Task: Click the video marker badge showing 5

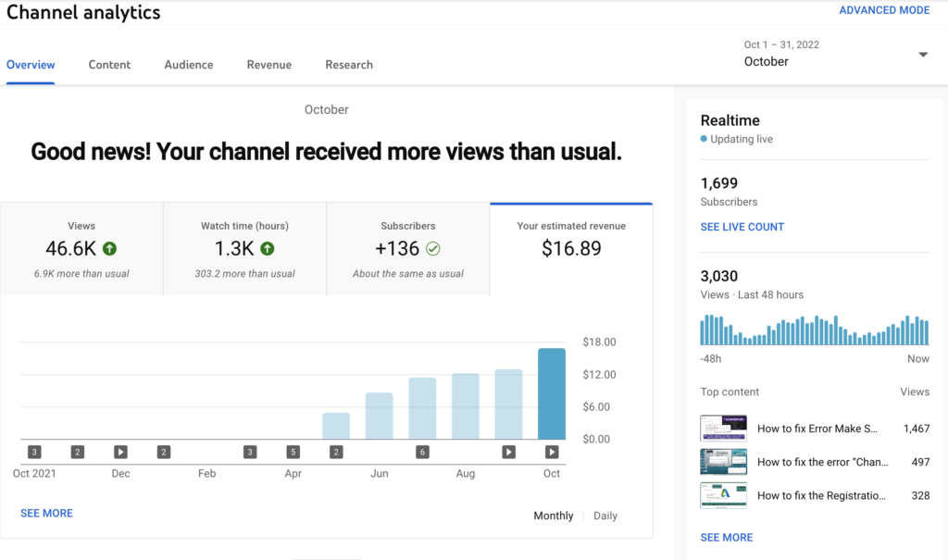Action: pos(293,452)
